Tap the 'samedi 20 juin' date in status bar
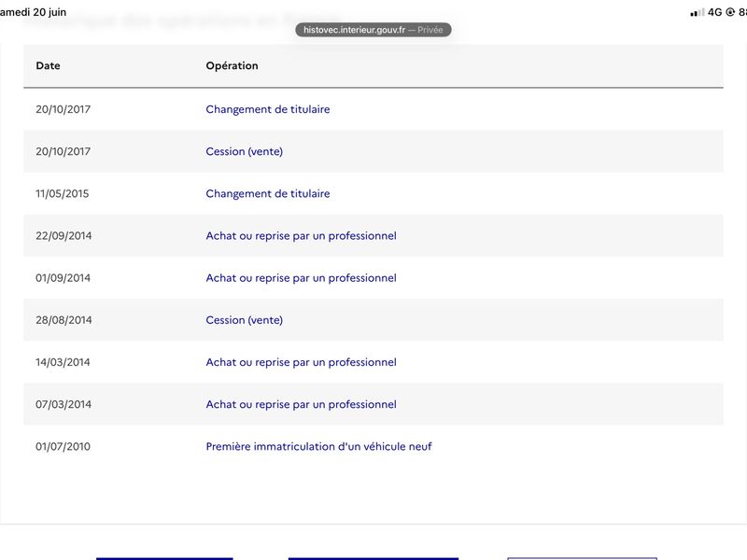747x560 pixels. pyautogui.click(x=33, y=12)
